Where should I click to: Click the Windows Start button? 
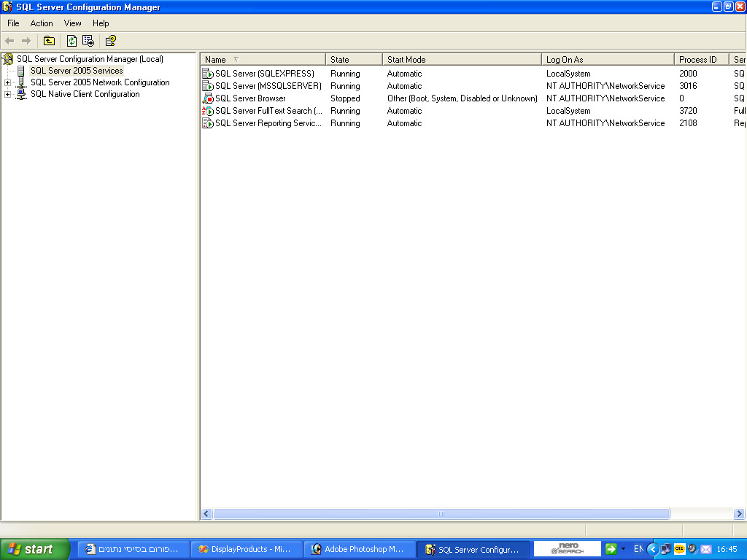(x=34, y=549)
